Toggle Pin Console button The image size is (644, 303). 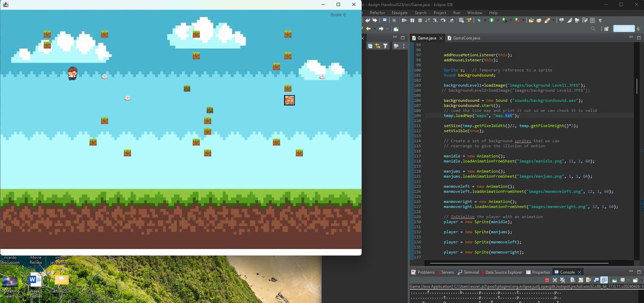[x=614, y=280]
